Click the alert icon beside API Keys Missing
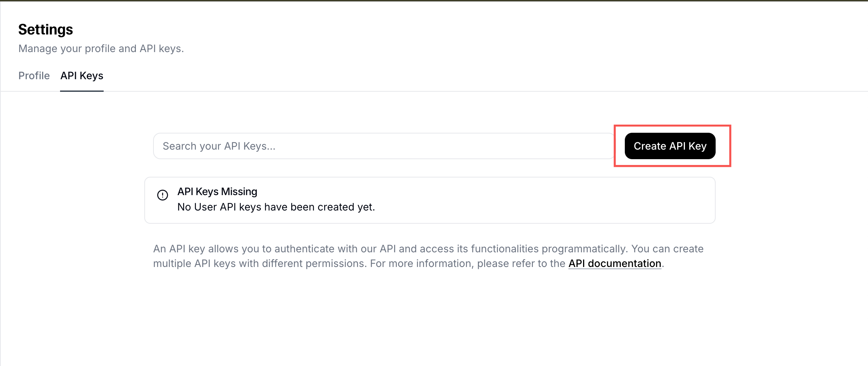868x366 pixels. 162,196
